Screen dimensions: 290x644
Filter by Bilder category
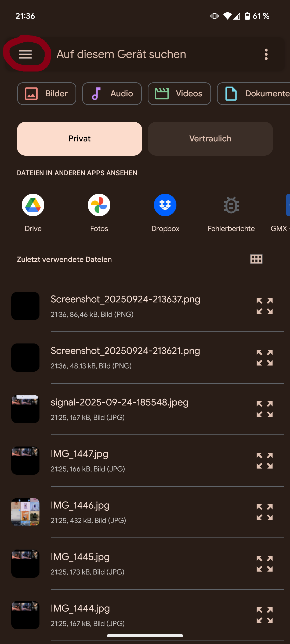pyautogui.click(x=47, y=94)
